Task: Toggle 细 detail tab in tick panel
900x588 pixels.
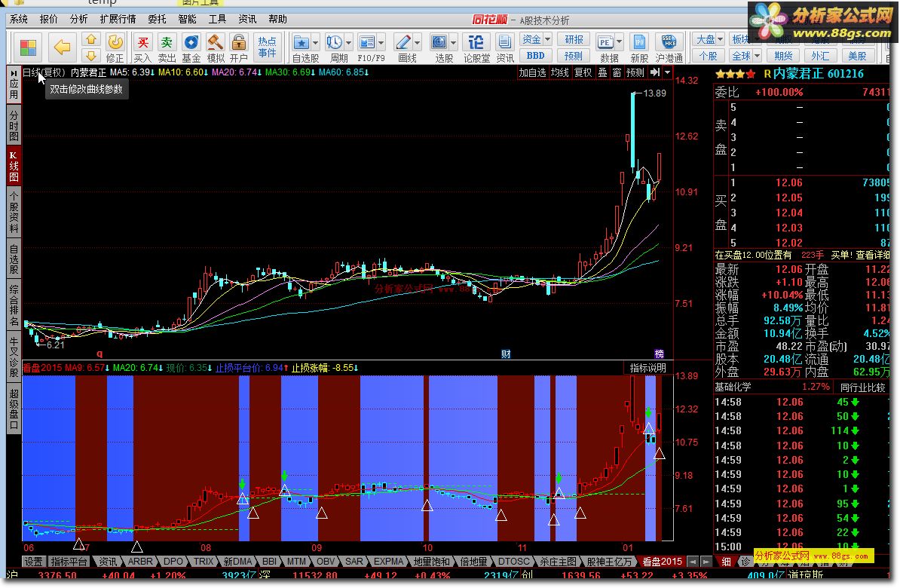Action: (x=726, y=561)
